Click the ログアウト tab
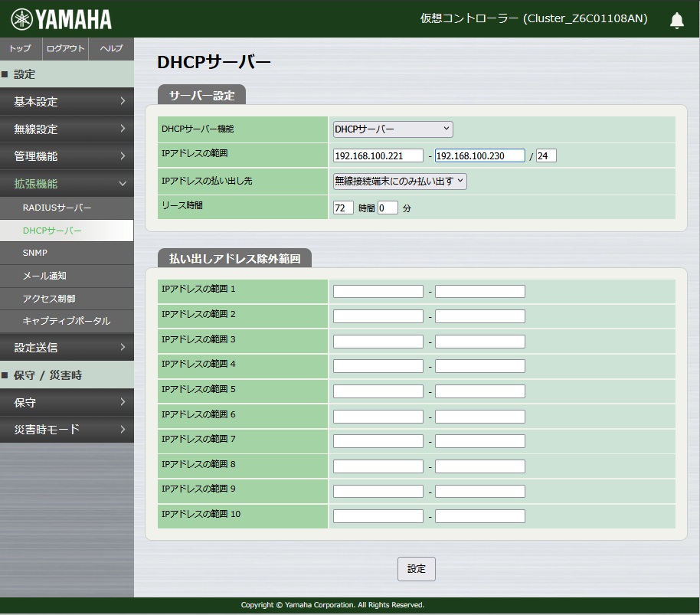Screen dimensions: 700x615 tap(65, 49)
